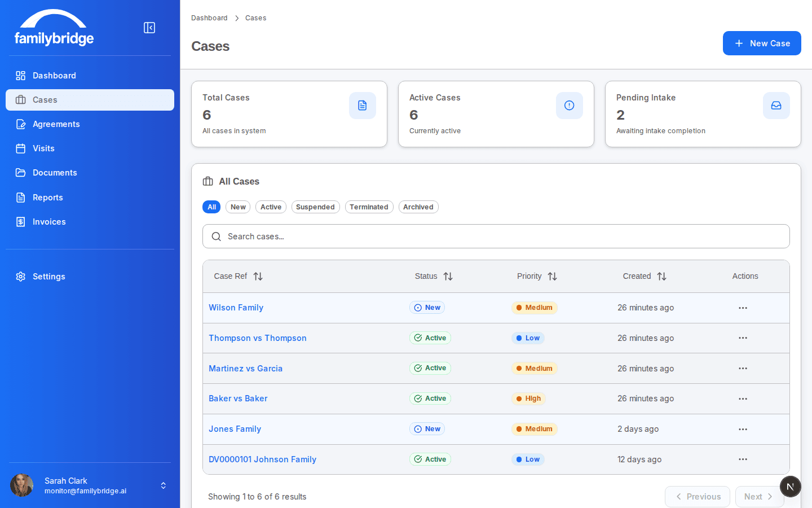The image size is (812, 508).
Task: Open Settings via the gear icon
Action: point(20,276)
